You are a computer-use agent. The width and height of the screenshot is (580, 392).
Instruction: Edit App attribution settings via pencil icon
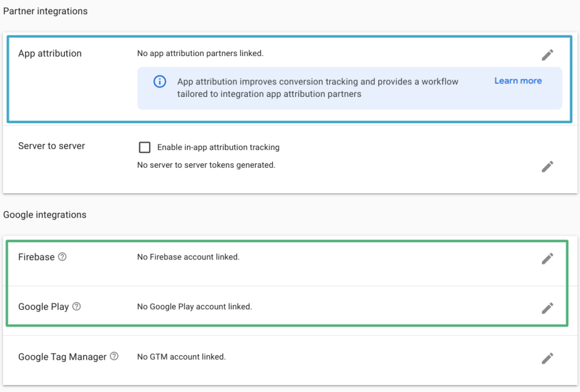coord(547,54)
